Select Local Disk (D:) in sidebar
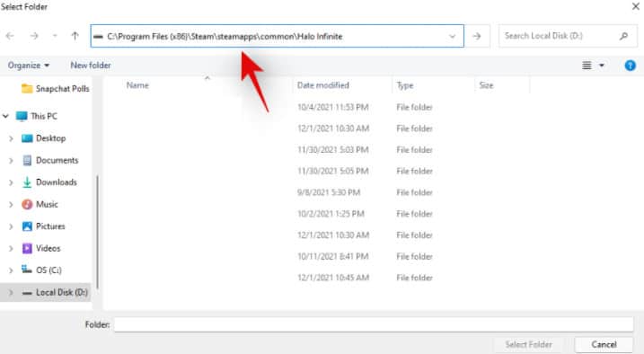Viewport: 644px width, 354px height. tap(55, 292)
